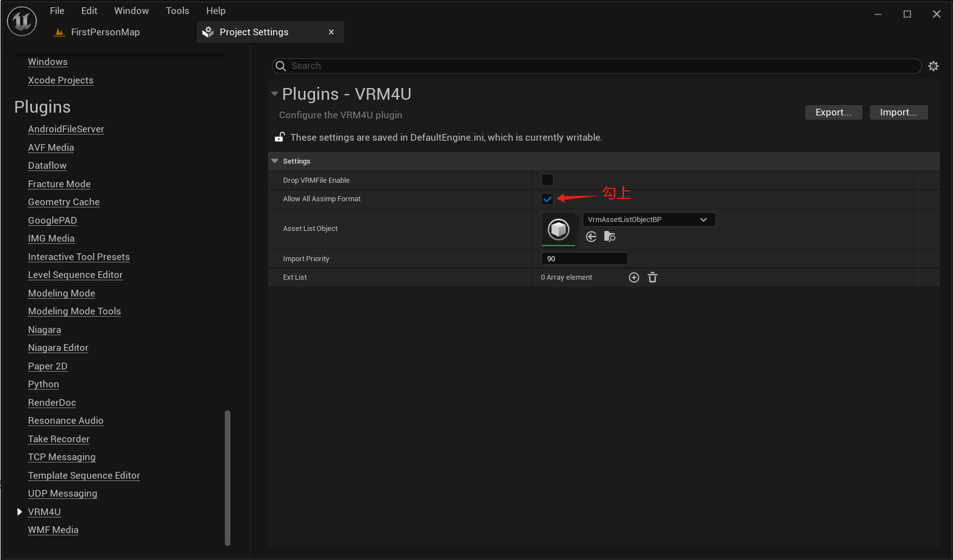The width and height of the screenshot is (953, 560).
Task: Open RenderDoc plugin settings
Action: 52,402
